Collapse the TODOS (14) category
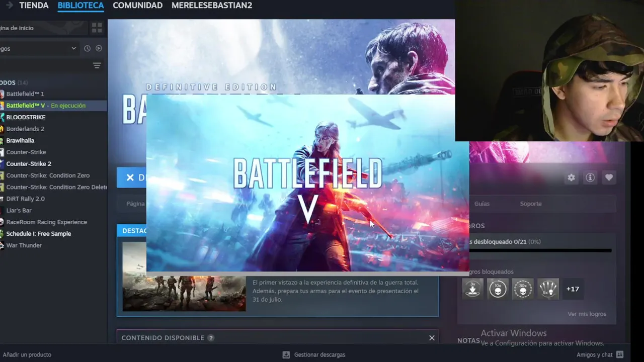The width and height of the screenshot is (644, 362). [x=14, y=82]
